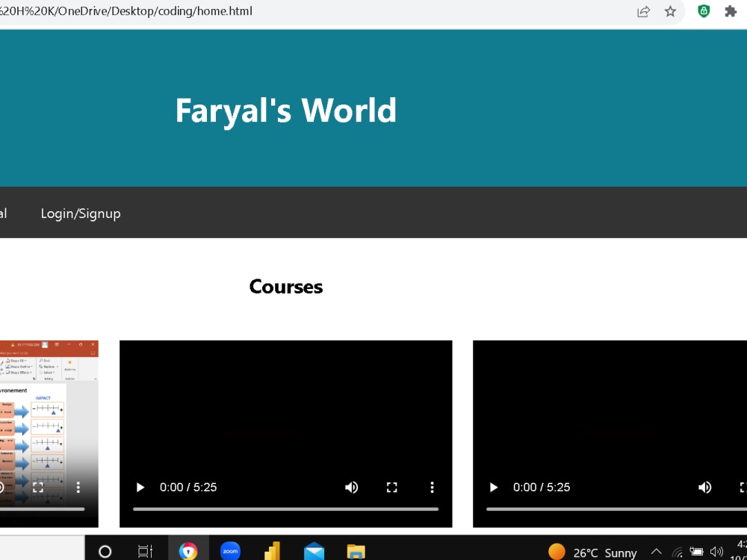747x560 pixels.
Task: Open volume control tray icon
Action: 716,552
